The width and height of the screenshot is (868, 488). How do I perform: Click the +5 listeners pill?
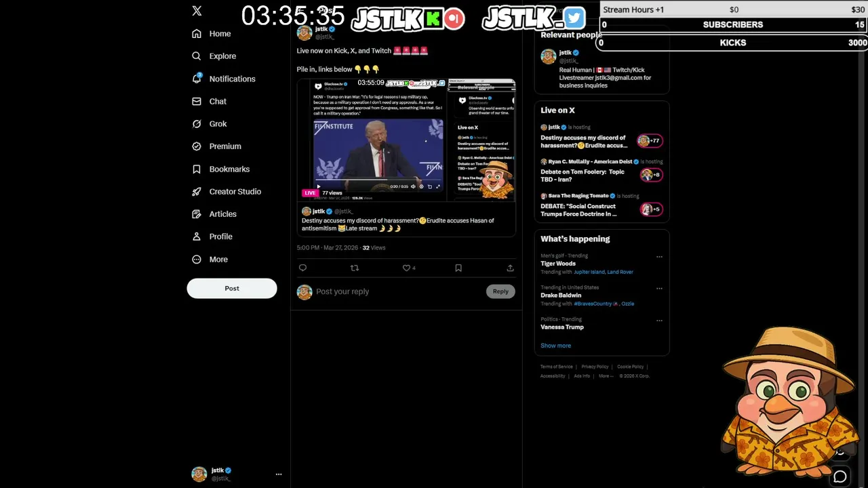pos(651,209)
